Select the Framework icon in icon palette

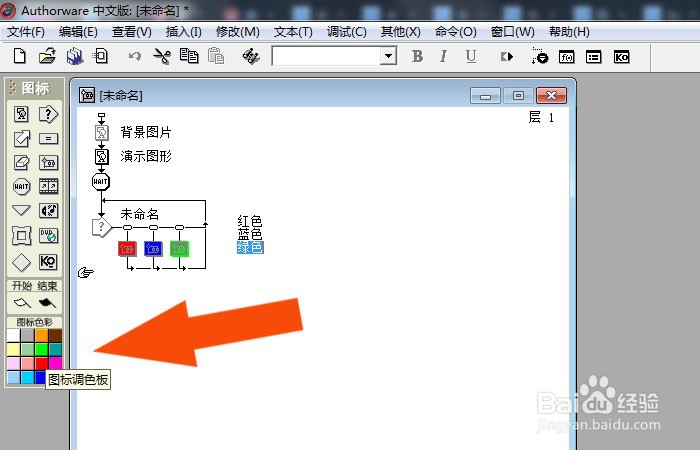click(x=21, y=236)
